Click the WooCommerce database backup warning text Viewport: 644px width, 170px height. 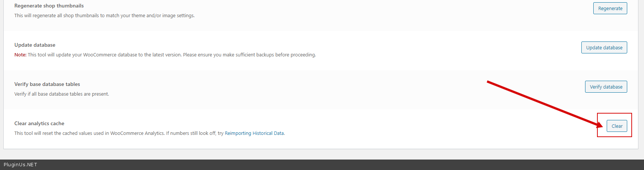tap(172, 55)
